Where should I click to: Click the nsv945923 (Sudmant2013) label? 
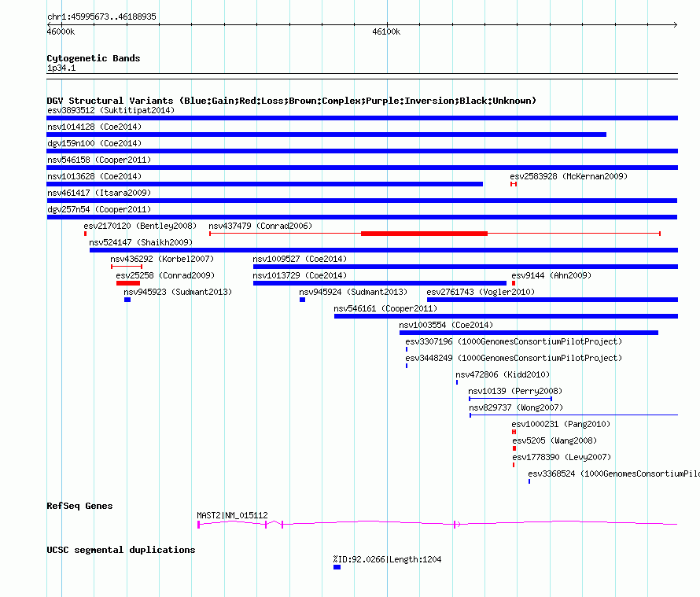pyautogui.click(x=178, y=292)
